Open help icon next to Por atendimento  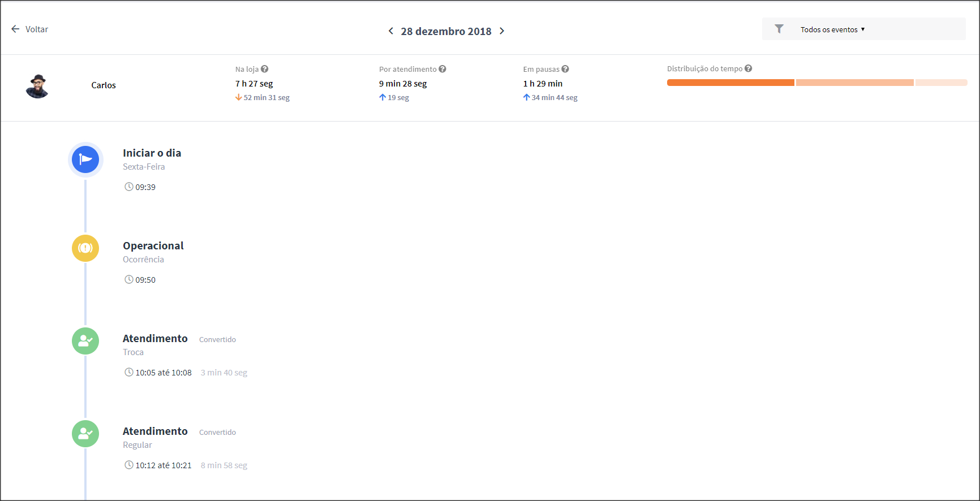[442, 69]
